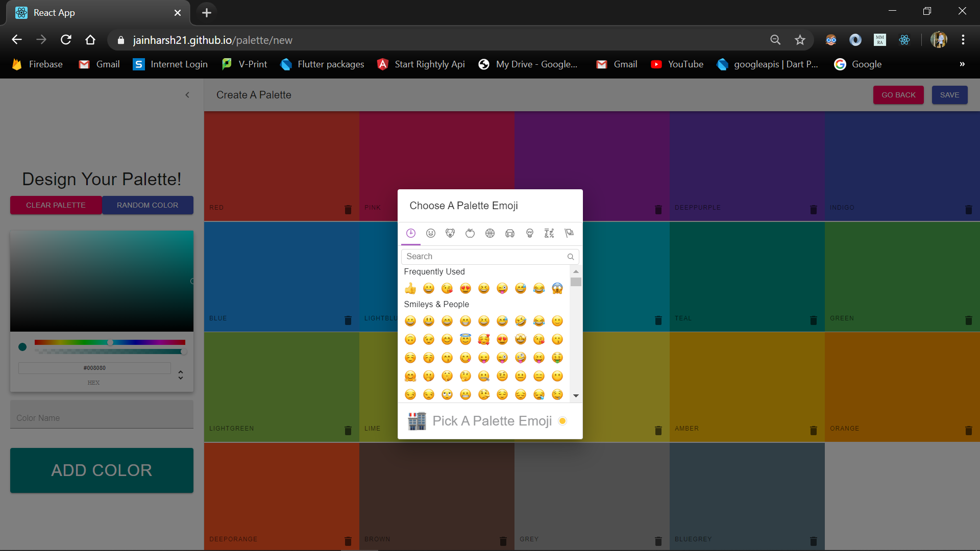Open the Flags emoji category

coord(569,233)
